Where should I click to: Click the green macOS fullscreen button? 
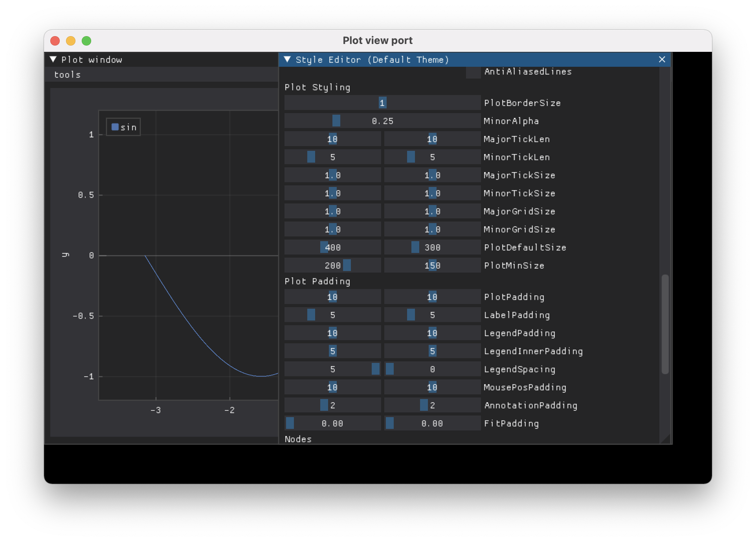86,41
